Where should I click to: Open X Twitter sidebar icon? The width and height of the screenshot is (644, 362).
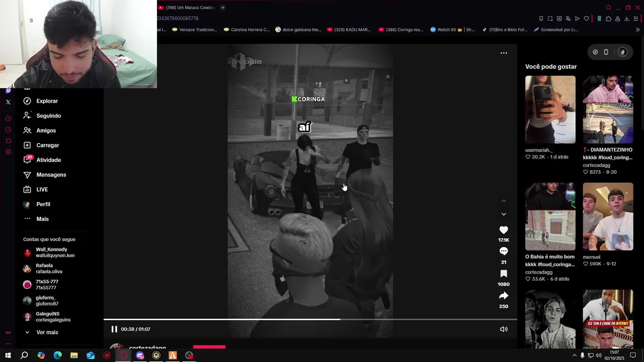click(x=8, y=102)
